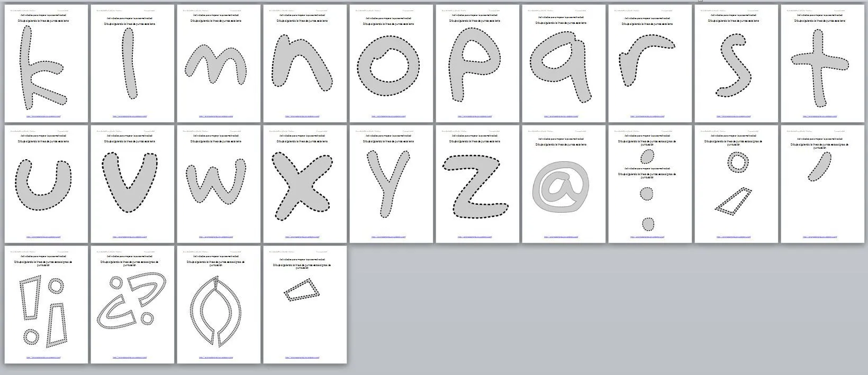Open the parentheses shapes page thumbnail
This screenshot has height=375, width=868.
click(x=219, y=304)
